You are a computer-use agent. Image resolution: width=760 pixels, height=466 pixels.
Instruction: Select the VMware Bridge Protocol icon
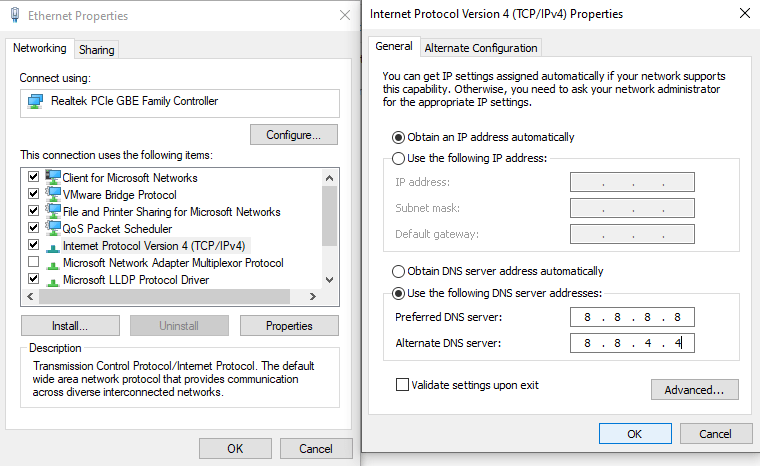point(52,195)
